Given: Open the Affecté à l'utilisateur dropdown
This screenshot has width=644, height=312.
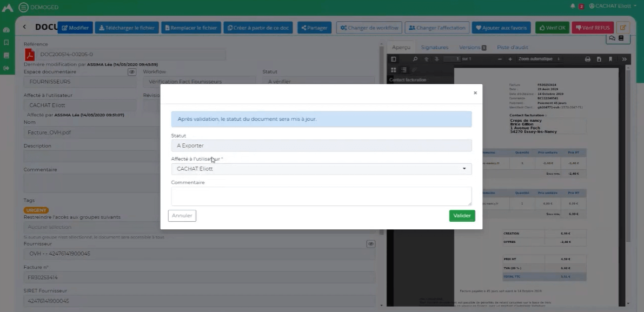Looking at the screenshot, I should pos(321,169).
